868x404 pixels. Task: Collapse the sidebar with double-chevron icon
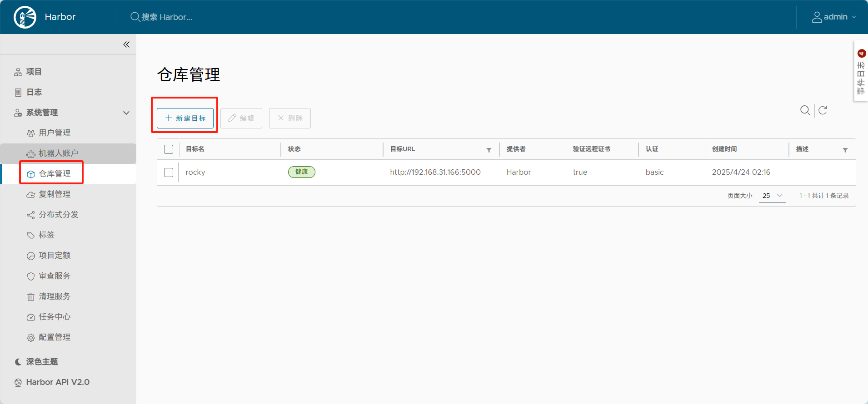tap(126, 44)
